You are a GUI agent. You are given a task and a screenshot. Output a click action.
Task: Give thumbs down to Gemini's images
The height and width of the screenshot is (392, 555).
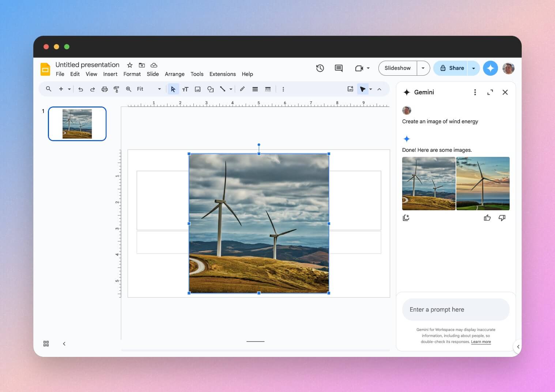502,218
